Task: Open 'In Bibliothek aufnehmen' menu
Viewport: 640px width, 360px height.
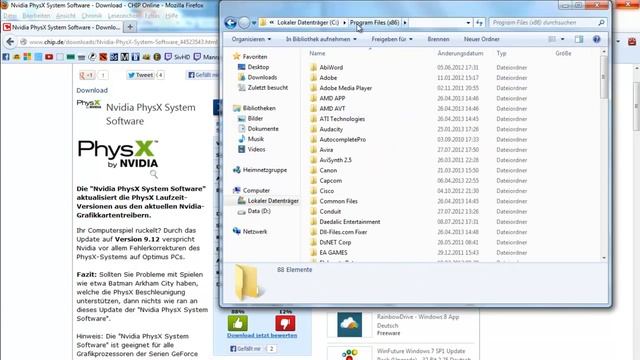Action: [321, 39]
